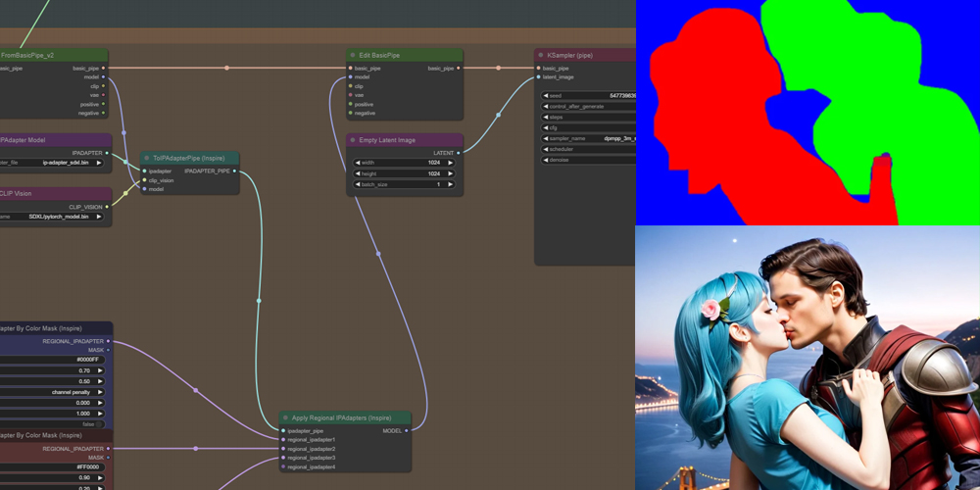Click the #0000FF mask color field
Viewport: 980px width, 490px height.
click(53, 360)
